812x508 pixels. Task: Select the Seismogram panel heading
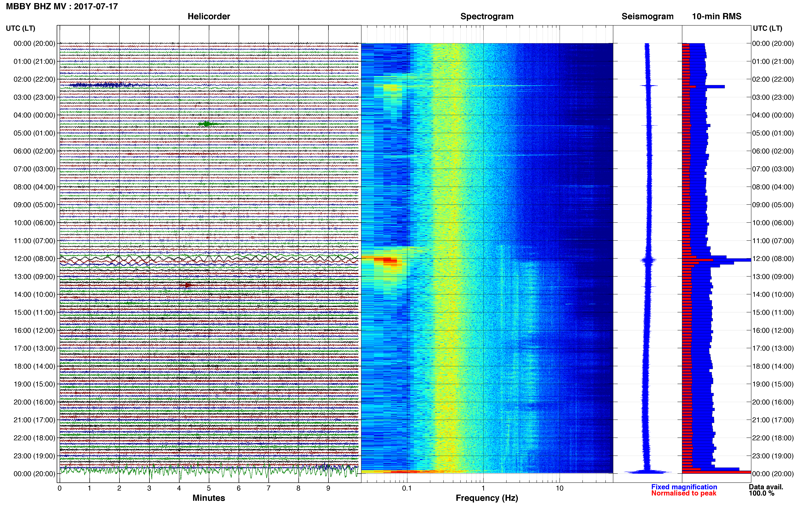point(648,16)
